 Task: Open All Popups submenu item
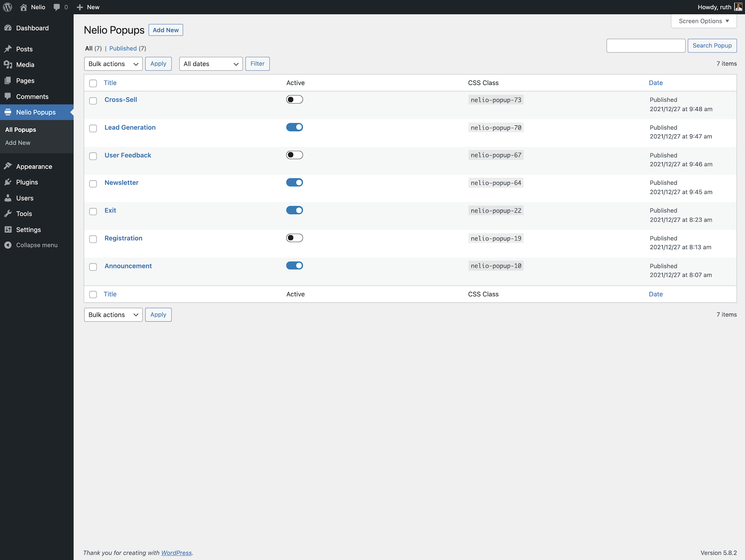21,130
